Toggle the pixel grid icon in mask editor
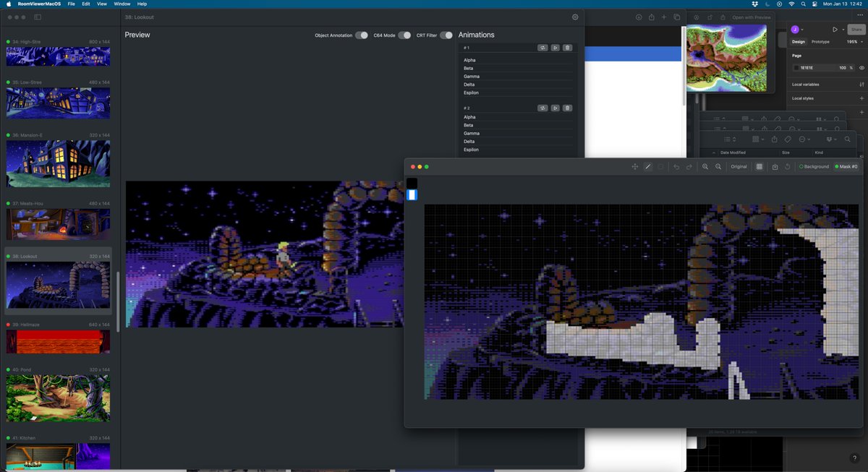 point(759,167)
